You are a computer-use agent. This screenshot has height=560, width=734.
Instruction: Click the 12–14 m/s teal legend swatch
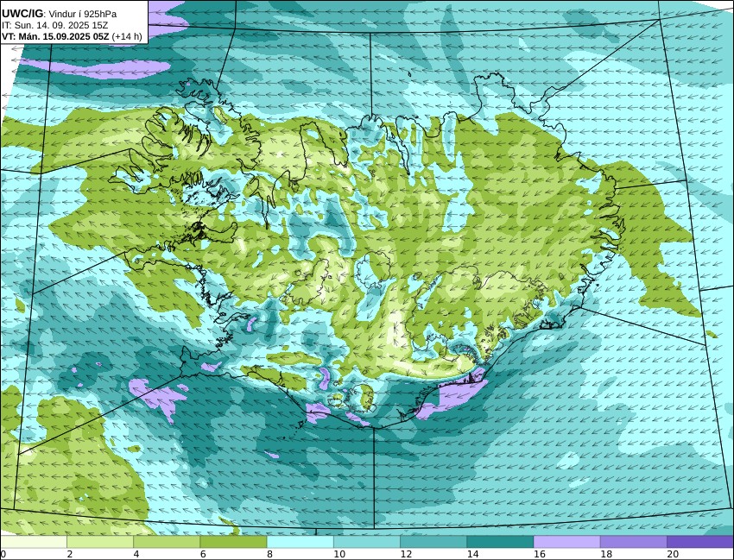tap(433, 542)
